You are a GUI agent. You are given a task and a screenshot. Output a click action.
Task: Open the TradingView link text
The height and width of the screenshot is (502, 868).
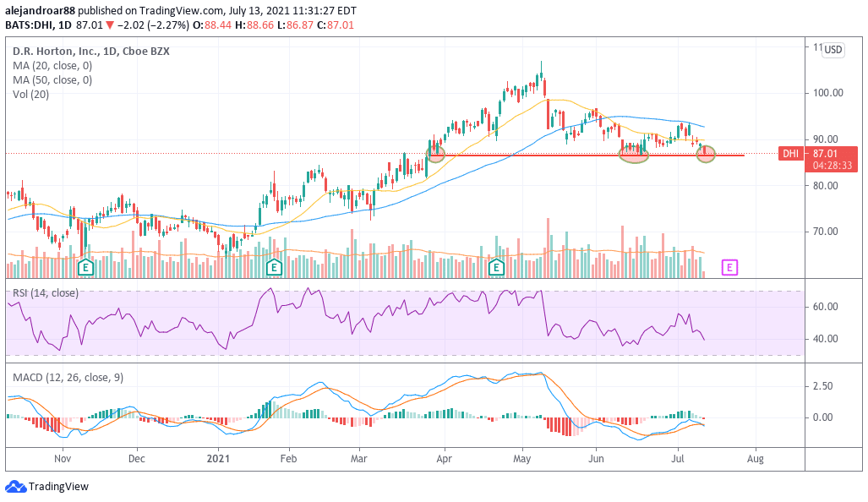coord(58,487)
